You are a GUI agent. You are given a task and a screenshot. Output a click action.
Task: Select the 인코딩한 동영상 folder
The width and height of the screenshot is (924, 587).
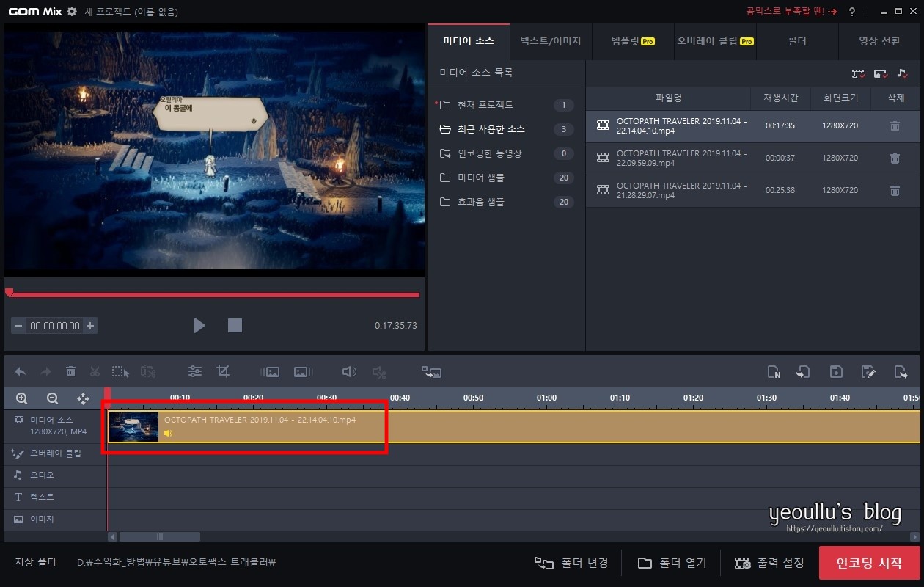coord(506,153)
